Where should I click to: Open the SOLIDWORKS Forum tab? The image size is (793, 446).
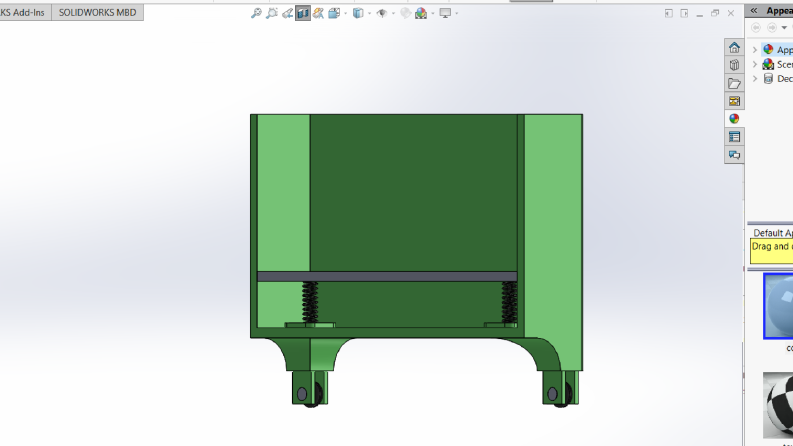click(734, 155)
